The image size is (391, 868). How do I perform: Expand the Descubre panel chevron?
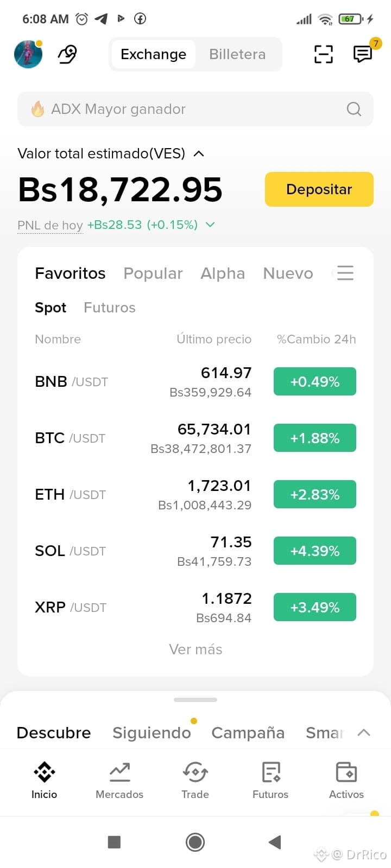(x=364, y=732)
